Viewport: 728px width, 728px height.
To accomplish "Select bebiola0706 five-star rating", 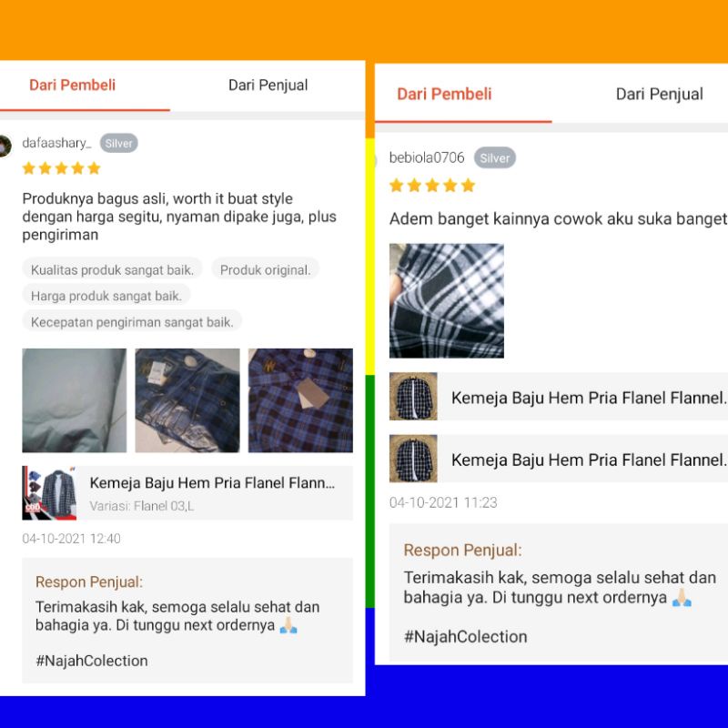I will 432,186.
